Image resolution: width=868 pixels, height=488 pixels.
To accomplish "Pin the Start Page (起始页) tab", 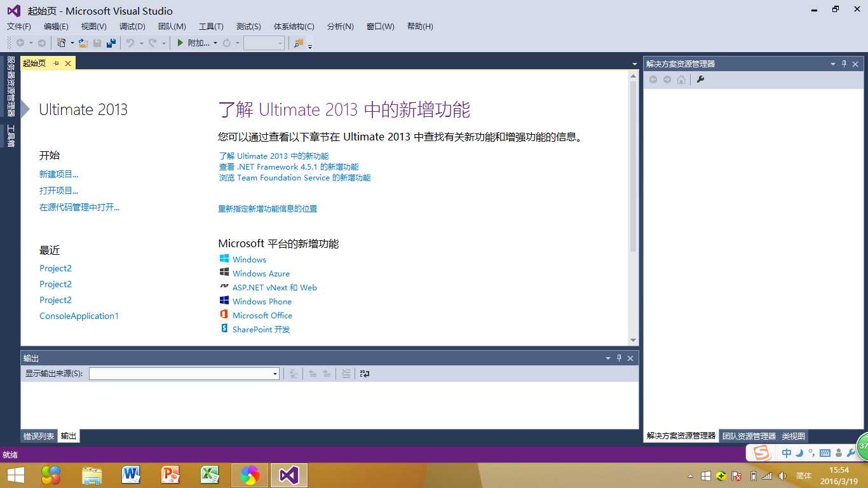I will (56, 64).
